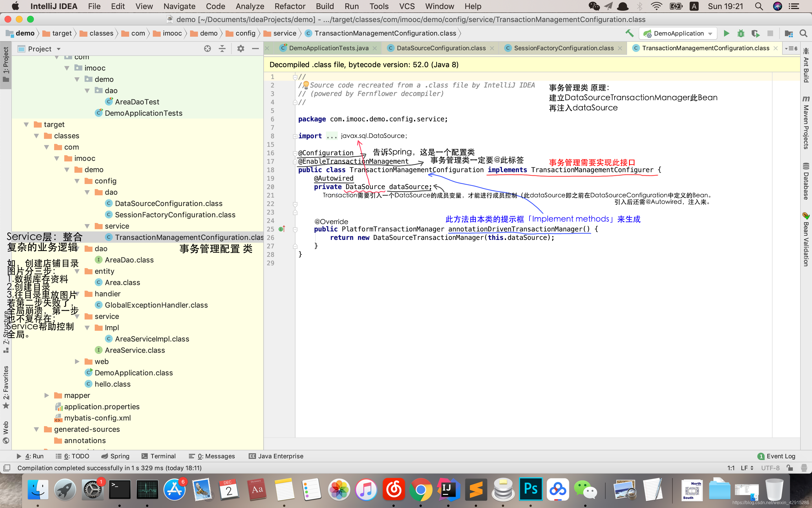
Task: Expand the collapsed import statements on line 8
Action: (x=295, y=136)
